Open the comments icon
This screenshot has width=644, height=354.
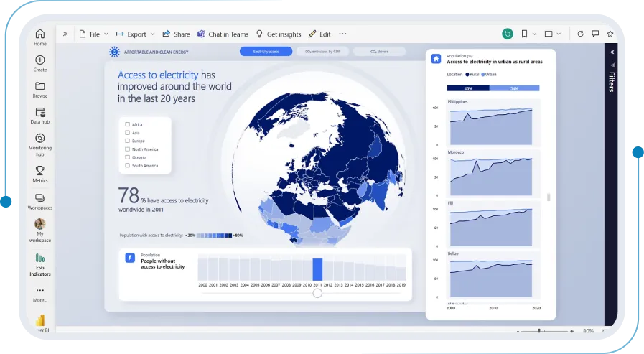595,34
